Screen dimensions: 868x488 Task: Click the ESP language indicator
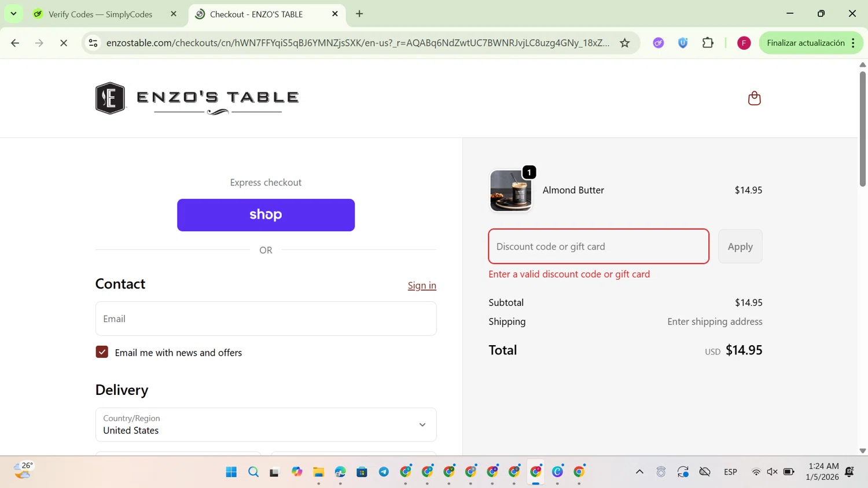pyautogui.click(x=730, y=472)
